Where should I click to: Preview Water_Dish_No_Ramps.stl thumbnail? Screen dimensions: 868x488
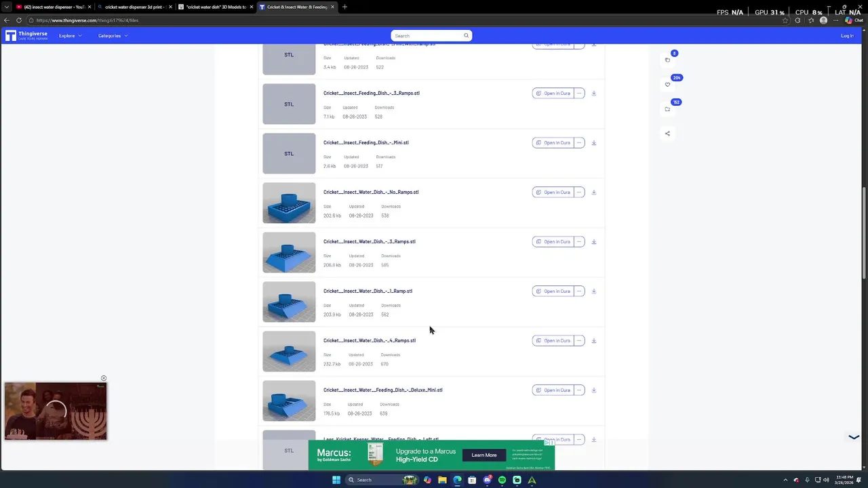pos(289,203)
